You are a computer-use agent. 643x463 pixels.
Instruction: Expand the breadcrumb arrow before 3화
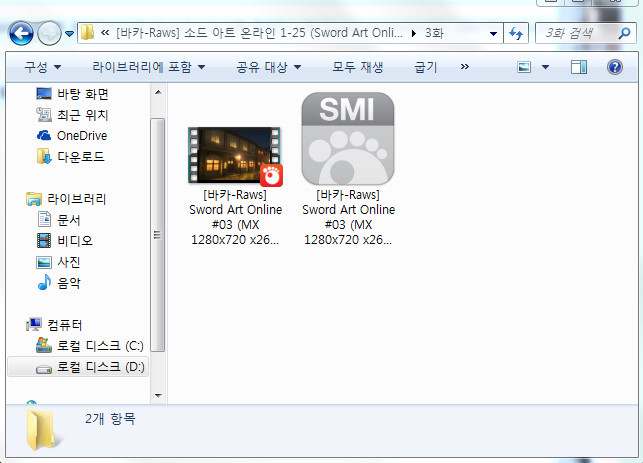(414, 33)
